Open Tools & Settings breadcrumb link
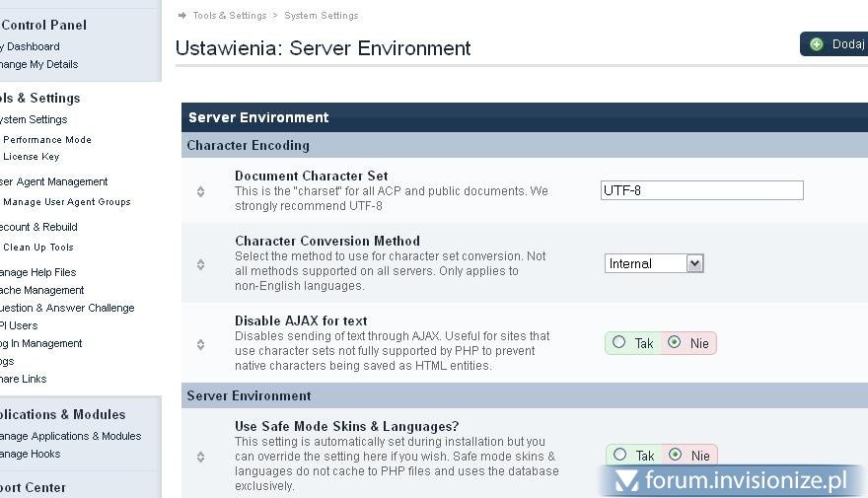This screenshot has width=868, height=498. pos(229,16)
